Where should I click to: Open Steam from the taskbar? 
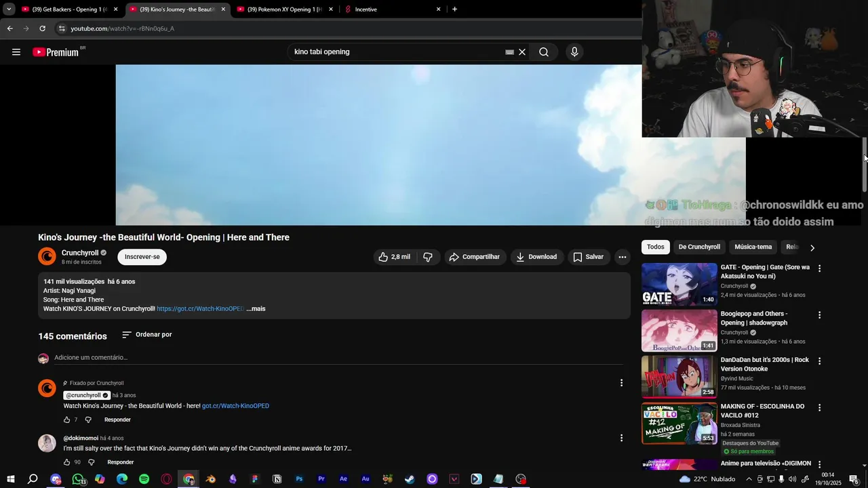(x=410, y=479)
